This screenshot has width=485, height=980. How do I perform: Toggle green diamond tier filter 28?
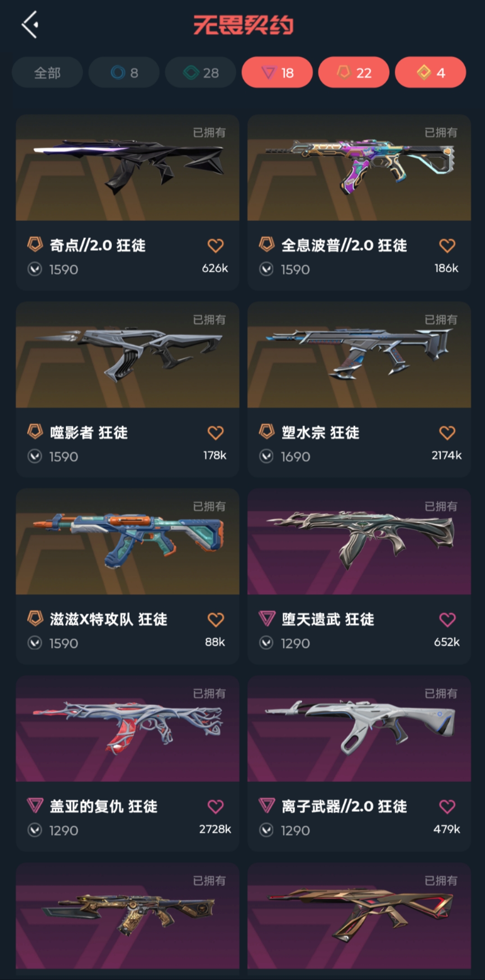[x=201, y=73]
